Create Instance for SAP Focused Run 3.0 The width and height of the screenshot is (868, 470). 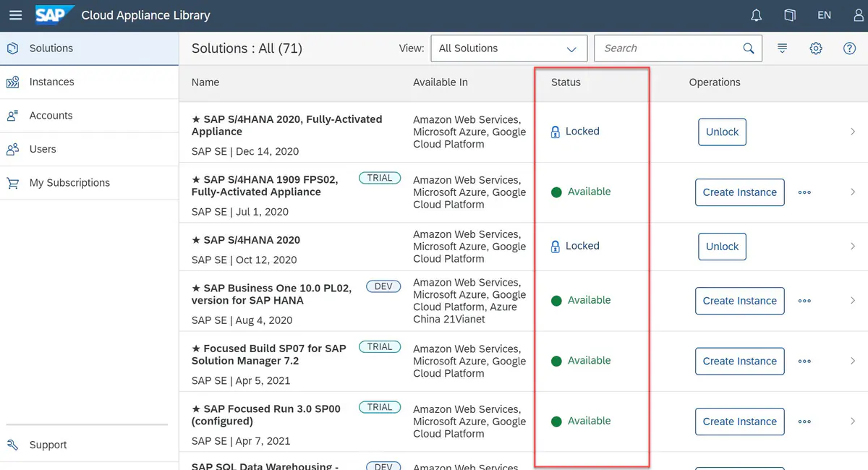[739, 422]
